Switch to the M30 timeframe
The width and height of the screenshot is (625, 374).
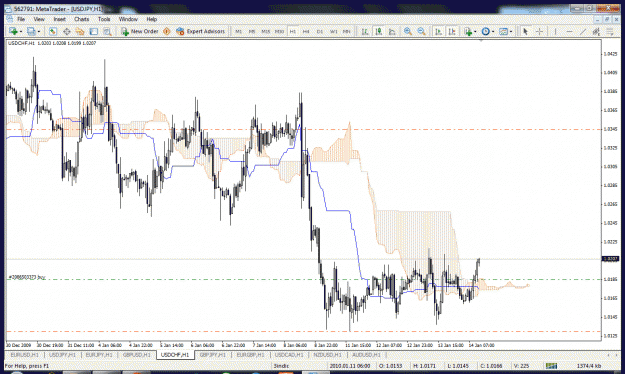(x=279, y=31)
